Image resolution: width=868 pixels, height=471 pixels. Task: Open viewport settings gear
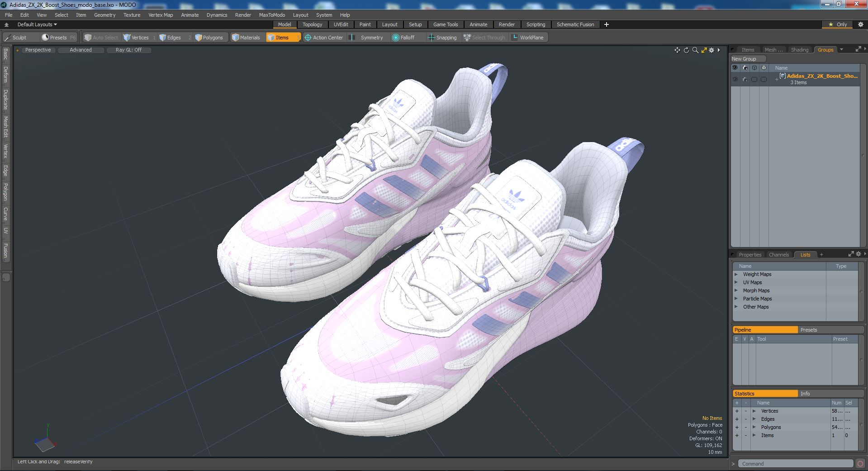tap(711, 50)
